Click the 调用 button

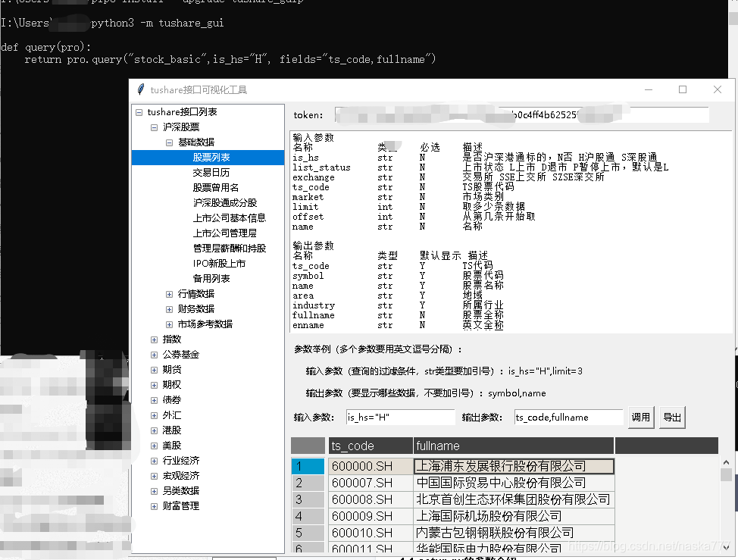640,418
